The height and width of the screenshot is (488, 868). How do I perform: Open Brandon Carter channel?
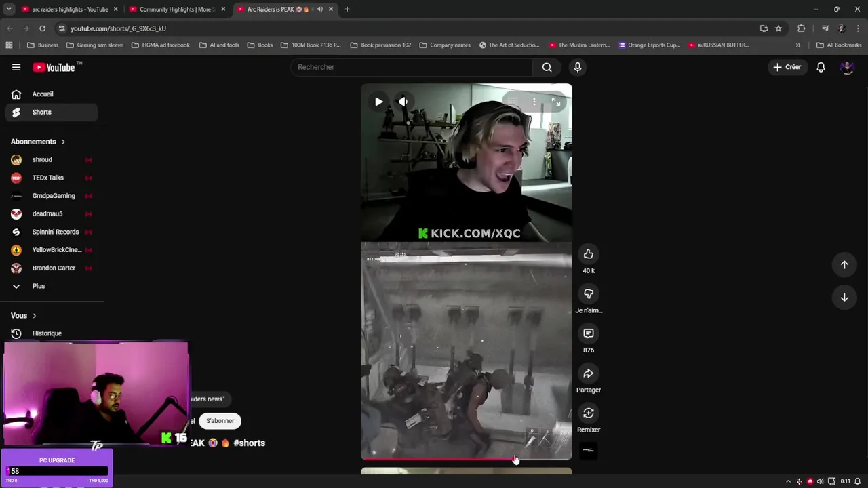[52, 268]
